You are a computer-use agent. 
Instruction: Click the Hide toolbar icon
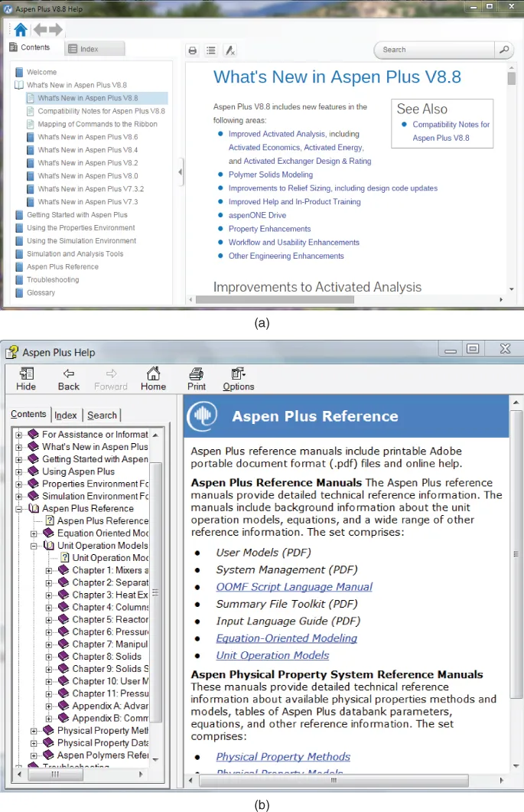26,374
